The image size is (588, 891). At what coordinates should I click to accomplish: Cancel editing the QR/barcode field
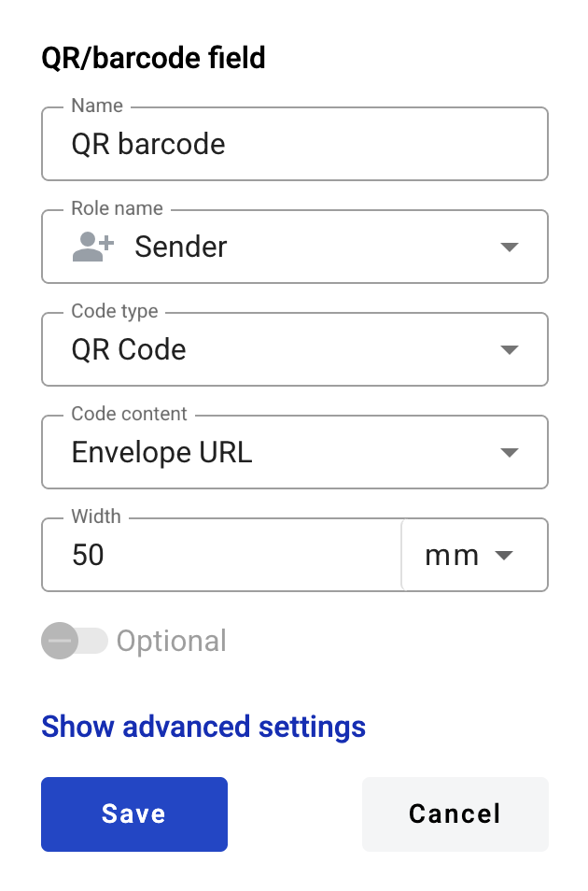(455, 813)
